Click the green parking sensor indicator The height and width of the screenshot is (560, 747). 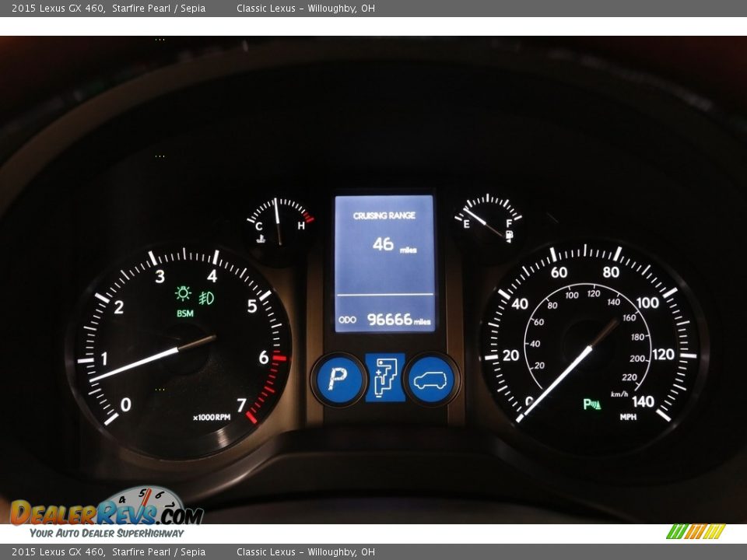(x=592, y=404)
